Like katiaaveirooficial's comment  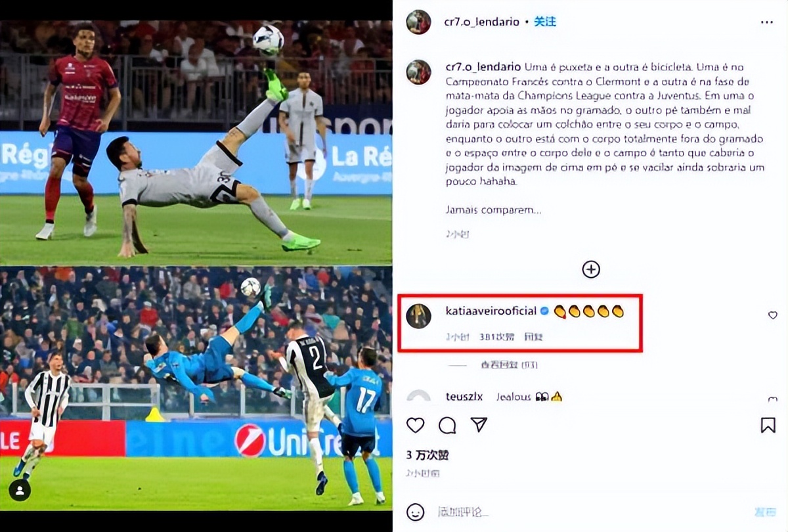coord(773,315)
